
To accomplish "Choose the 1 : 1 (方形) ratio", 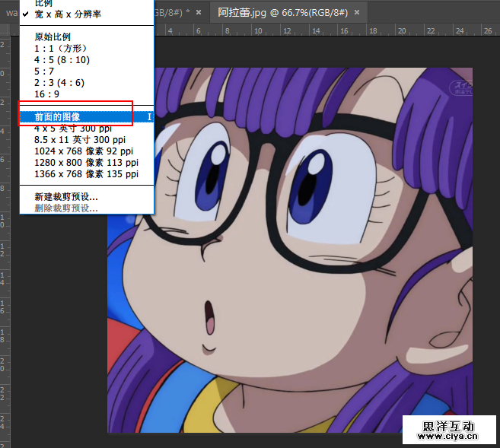I will [x=61, y=48].
